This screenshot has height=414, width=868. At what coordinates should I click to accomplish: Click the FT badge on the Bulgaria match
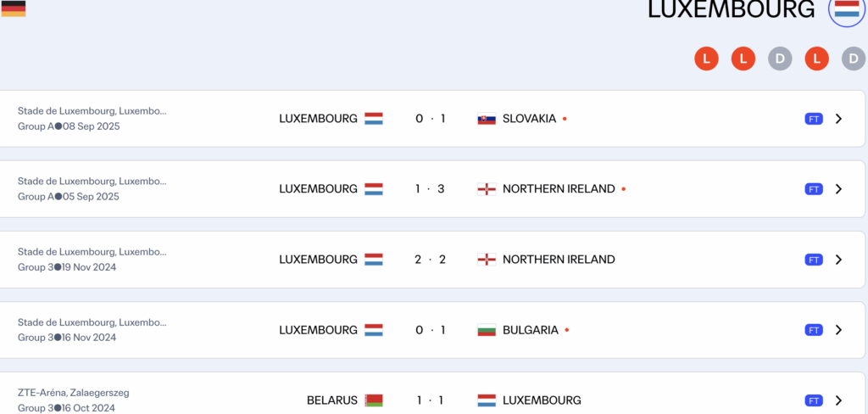[x=814, y=330]
